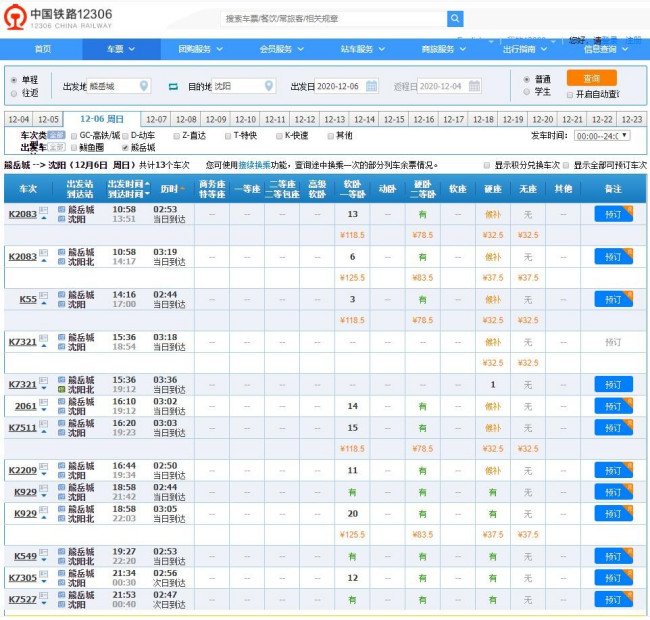Click the 出发日 date input field

coord(347,86)
